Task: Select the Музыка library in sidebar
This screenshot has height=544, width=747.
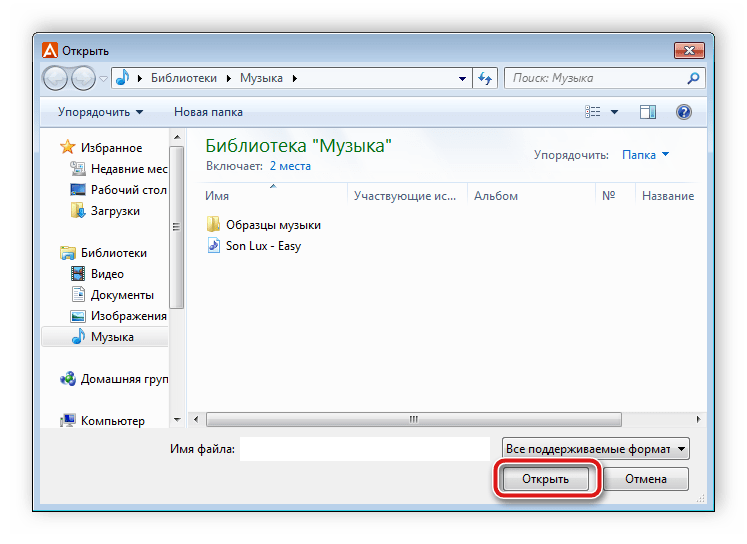Action: click(x=105, y=337)
